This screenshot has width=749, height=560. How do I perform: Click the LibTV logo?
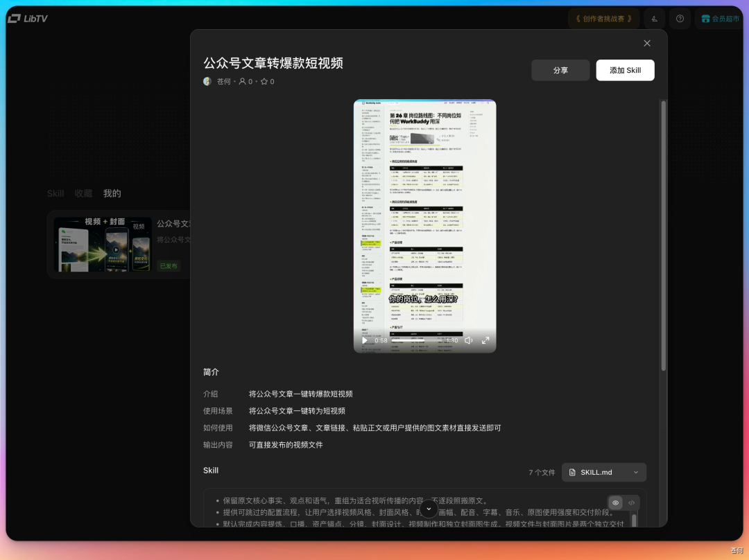pos(28,19)
